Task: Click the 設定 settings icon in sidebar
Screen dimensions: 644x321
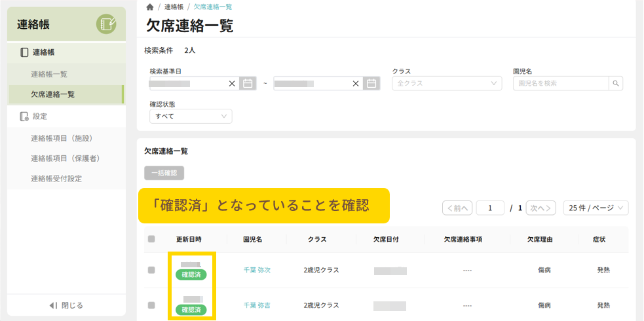Action: coord(24,116)
